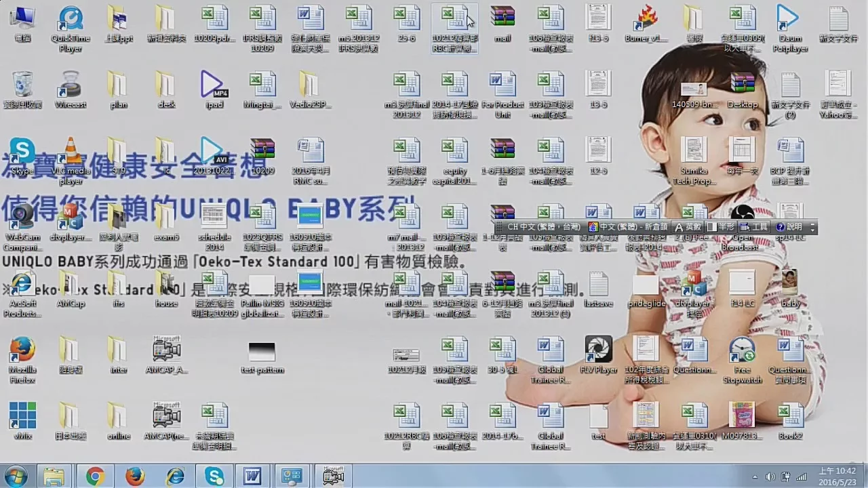Viewport: 868px width, 488px height.
Task: Open Windows Explorer from the taskbar
Action: [x=54, y=476]
